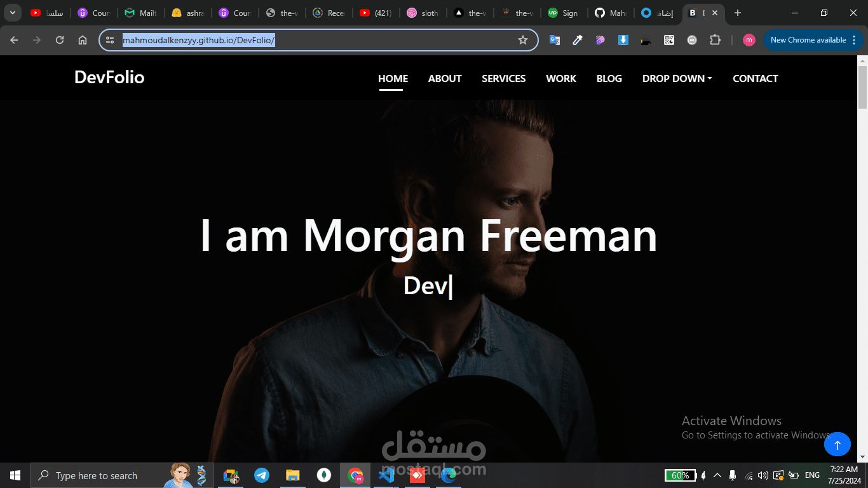Click the forward navigation arrow
The height and width of the screenshot is (488, 868).
37,40
